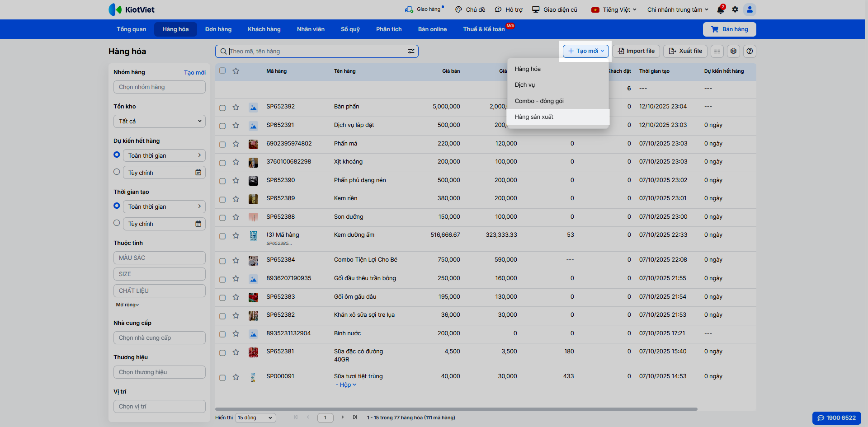This screenshot has width=868, height=427.
Task: Choose Hàng sản xuất from create menu
Action: [x=558, y=117]
